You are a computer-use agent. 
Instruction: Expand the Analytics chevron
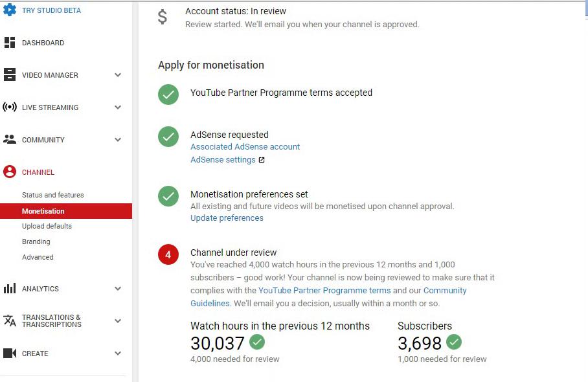point(118,289)
